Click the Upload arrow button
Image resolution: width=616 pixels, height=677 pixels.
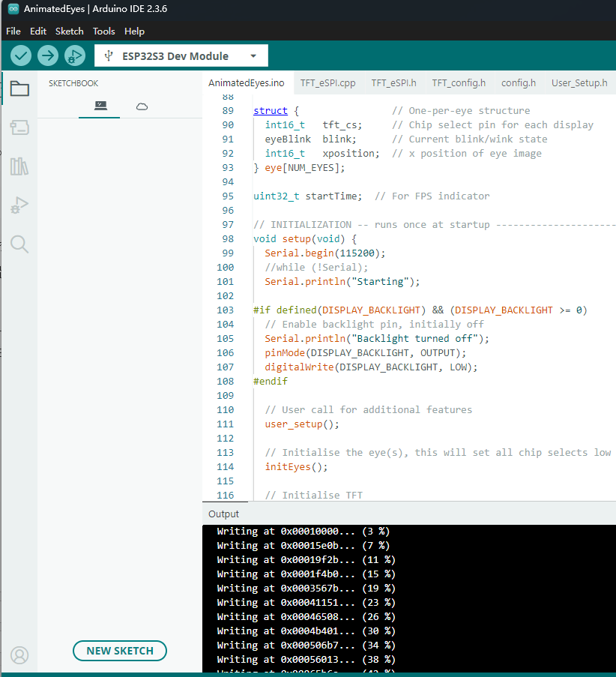47,55
